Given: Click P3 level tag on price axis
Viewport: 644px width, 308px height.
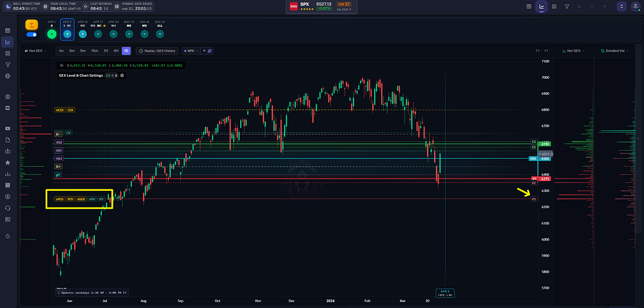Looking at the screenshot, I should click(533, 199).
